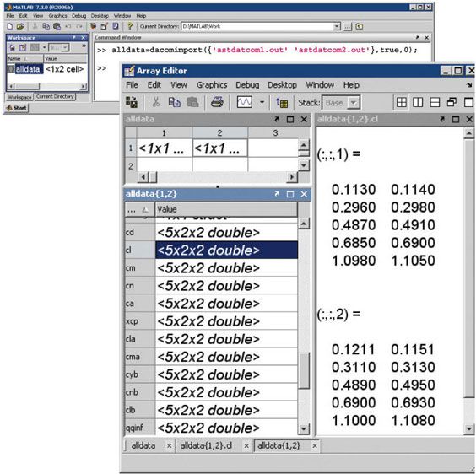The height and width of the screenshot is (474, 476).
Task: Select cl field value row
Action: tap(226, 250)
